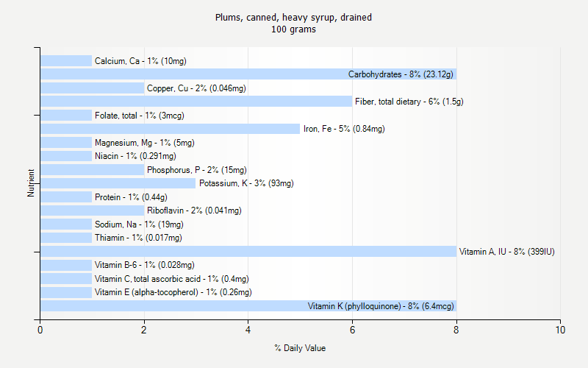Click the blue bar for Iron, Fe
Image resolution: width=588 pixels, height=368 pixels.
click(x=171, y=129)
